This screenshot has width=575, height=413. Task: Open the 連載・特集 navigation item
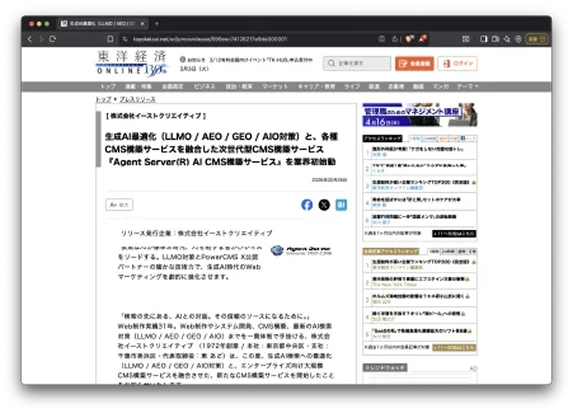pyautogui.click(x=138, y=86)
